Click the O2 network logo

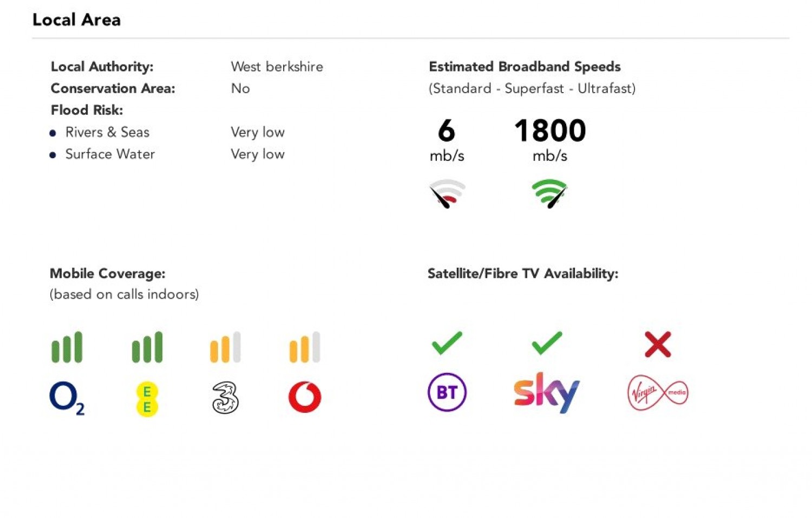(66, 398)
